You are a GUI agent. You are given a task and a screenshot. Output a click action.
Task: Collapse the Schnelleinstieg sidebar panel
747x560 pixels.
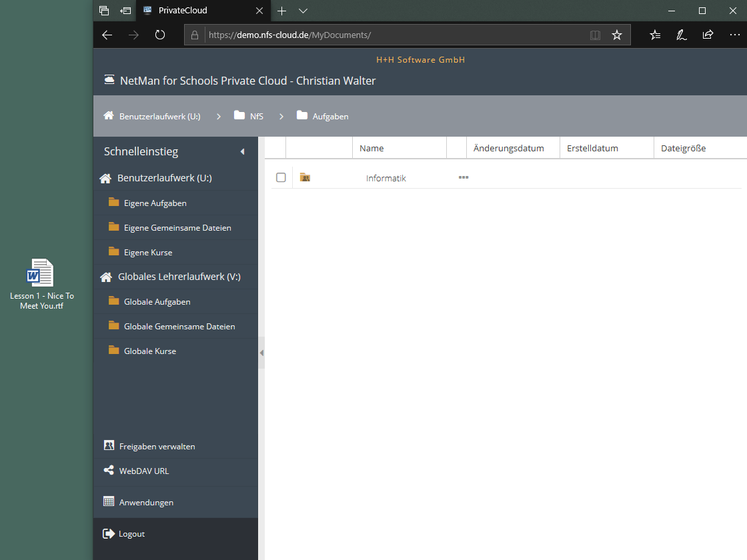click(242, 152)
